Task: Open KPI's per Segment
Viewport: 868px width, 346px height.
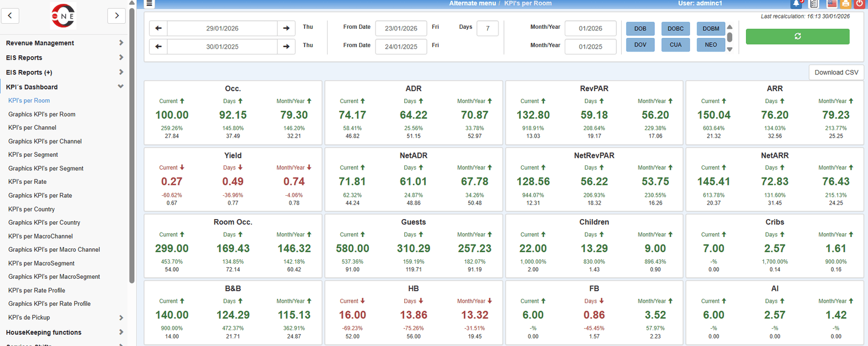Action: coord(33,155)
